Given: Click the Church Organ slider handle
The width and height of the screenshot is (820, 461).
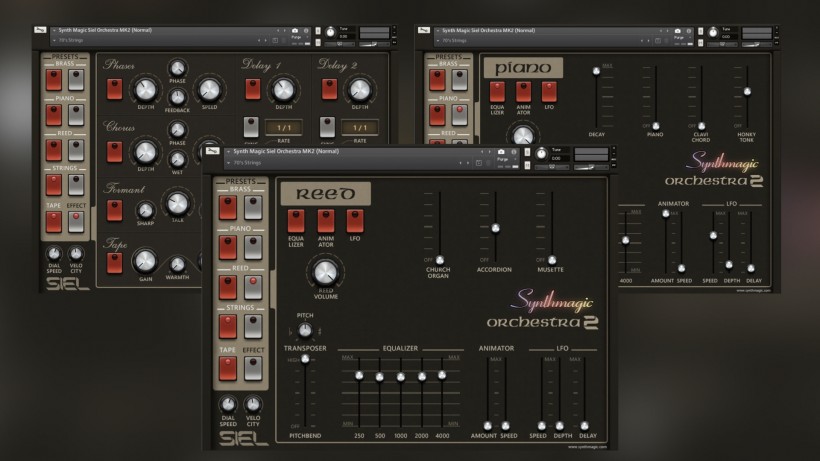Looking at the screenshot, I should point(440,260).
